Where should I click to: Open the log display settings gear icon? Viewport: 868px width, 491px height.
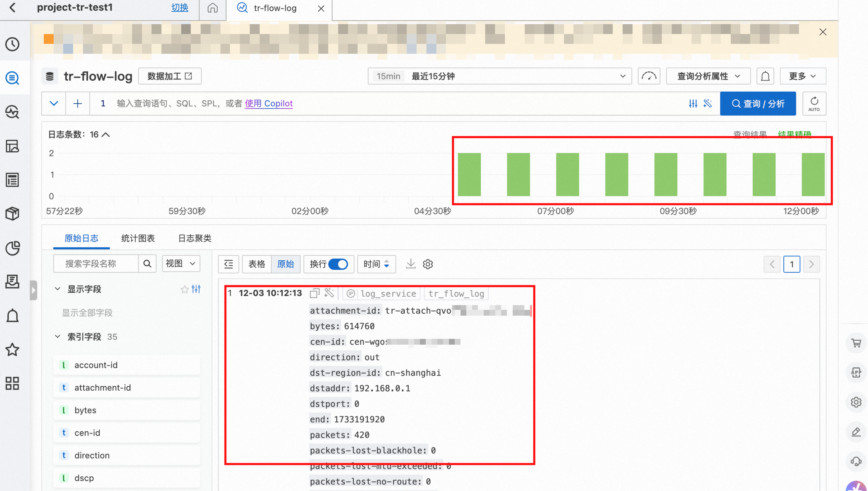428,264
